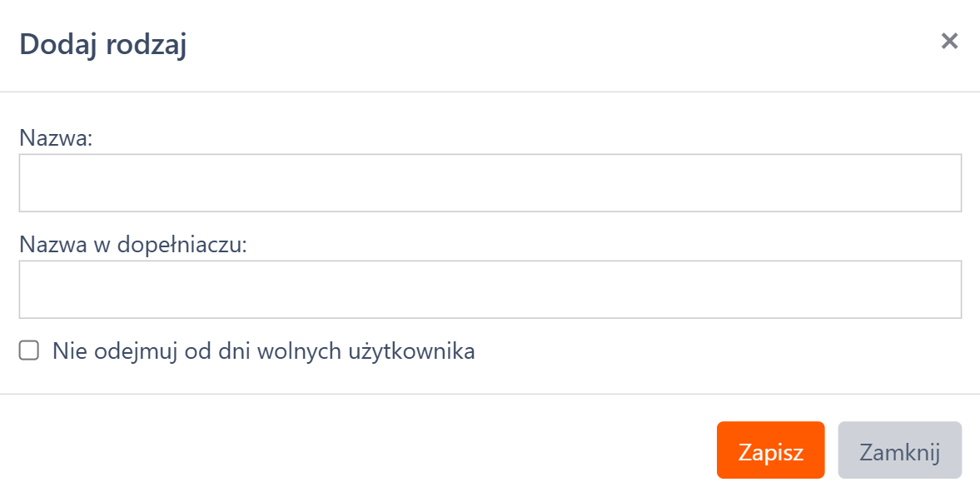
Task: Close the Dodaj rodzaj dialog with X
Action: coord(949,41)
